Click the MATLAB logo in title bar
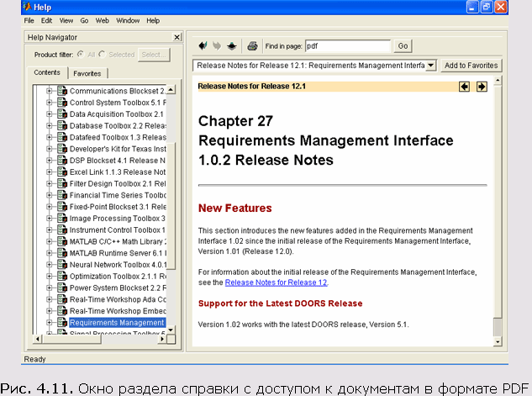 [x=27, y=7]
